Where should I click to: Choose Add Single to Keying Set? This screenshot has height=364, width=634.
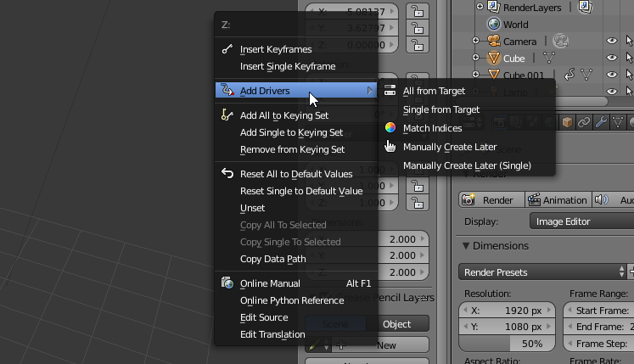click(291, 132)
